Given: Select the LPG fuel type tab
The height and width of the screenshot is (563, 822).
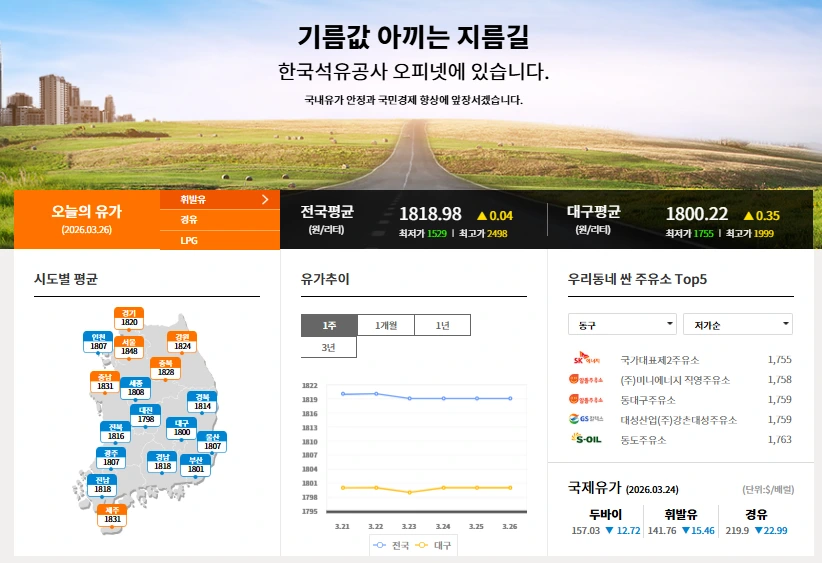Looking at the screenshot, I should coord(220,240).
